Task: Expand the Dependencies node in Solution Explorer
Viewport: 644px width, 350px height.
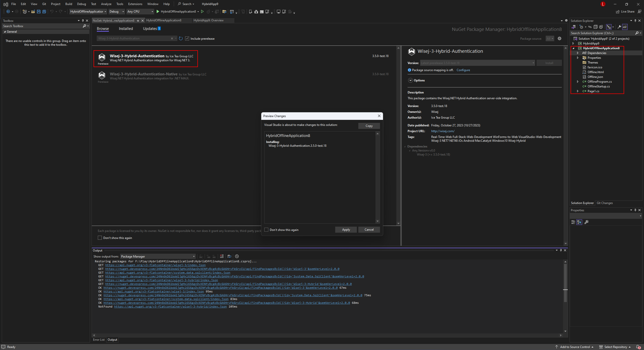Action: (x=578, y=53)
